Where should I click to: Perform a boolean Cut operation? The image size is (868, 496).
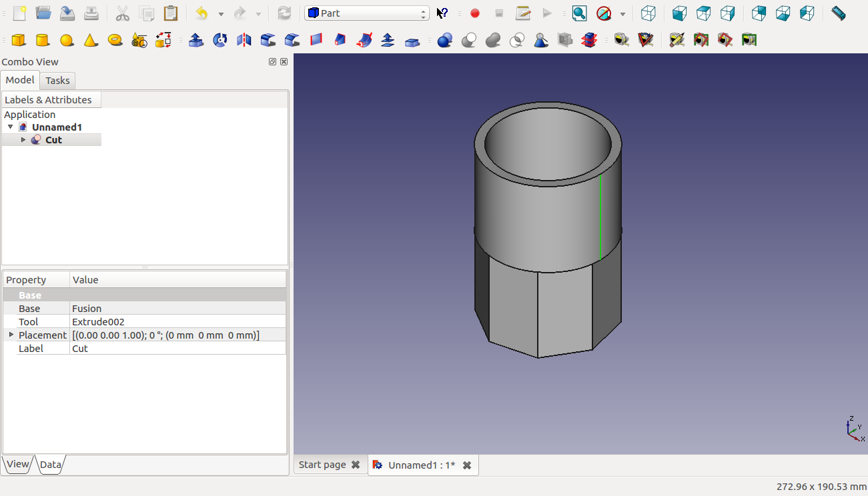click(x=469, y=40)
